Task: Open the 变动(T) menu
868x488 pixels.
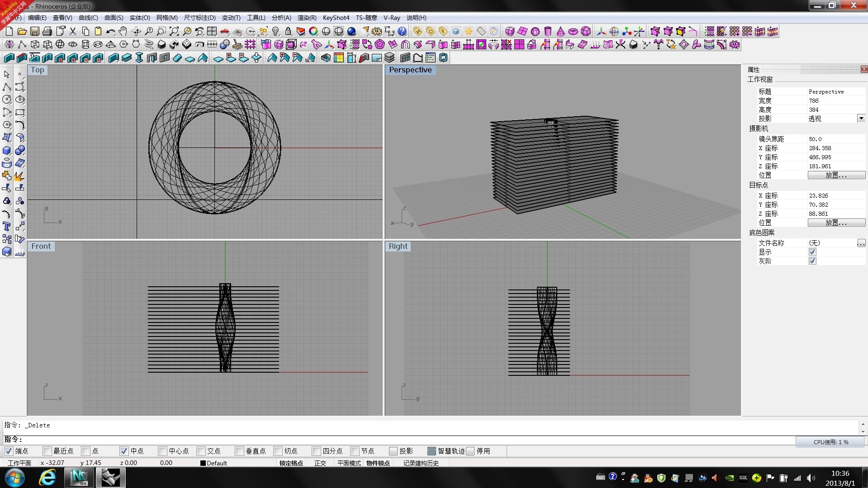Action: pyautogui.click(x=231, y=18)
